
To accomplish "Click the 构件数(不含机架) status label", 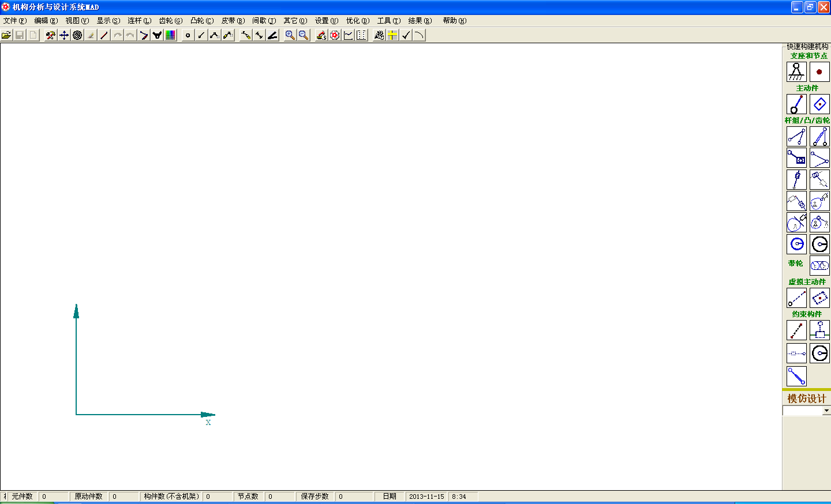I will point(171,497).
